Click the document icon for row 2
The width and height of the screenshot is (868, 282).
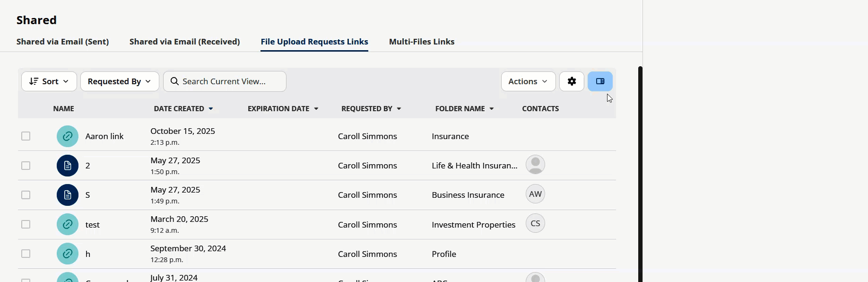pyautogui.click(x=68, y=166)
